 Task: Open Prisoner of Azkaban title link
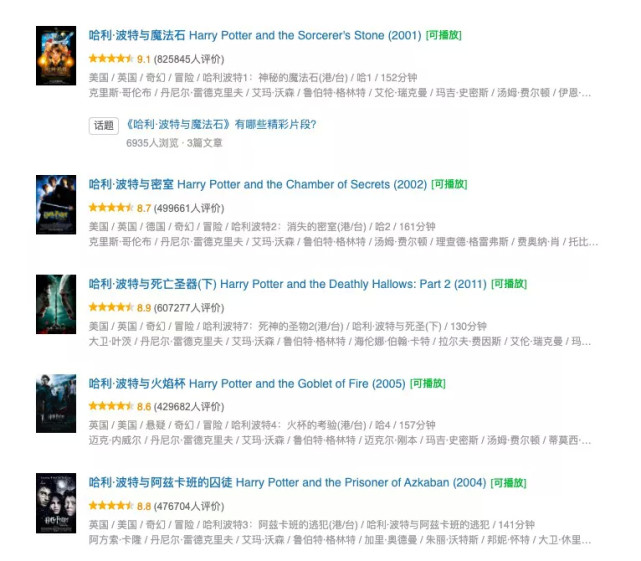click(287, 482)
